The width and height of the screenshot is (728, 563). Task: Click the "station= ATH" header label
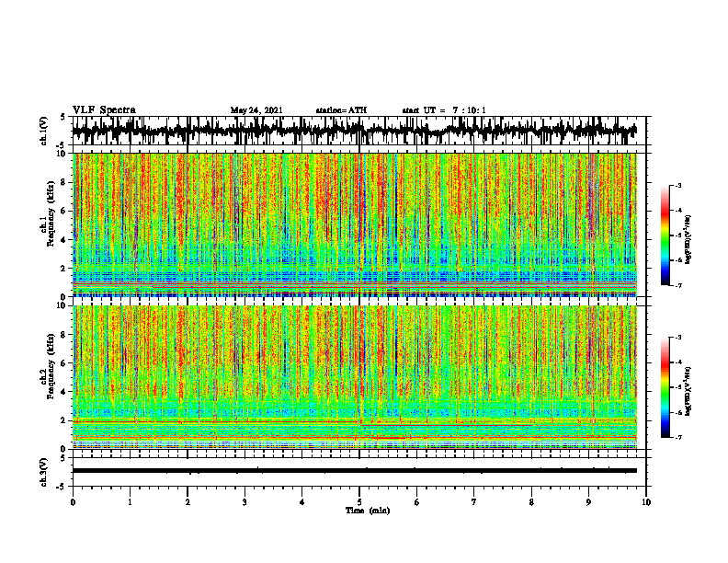[341, 110]
